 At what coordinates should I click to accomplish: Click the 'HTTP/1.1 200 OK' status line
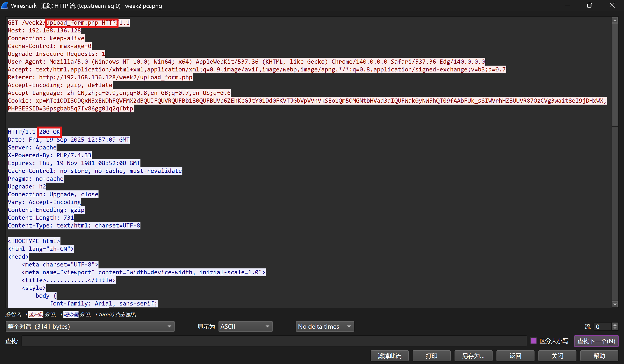tap(34, 132)
